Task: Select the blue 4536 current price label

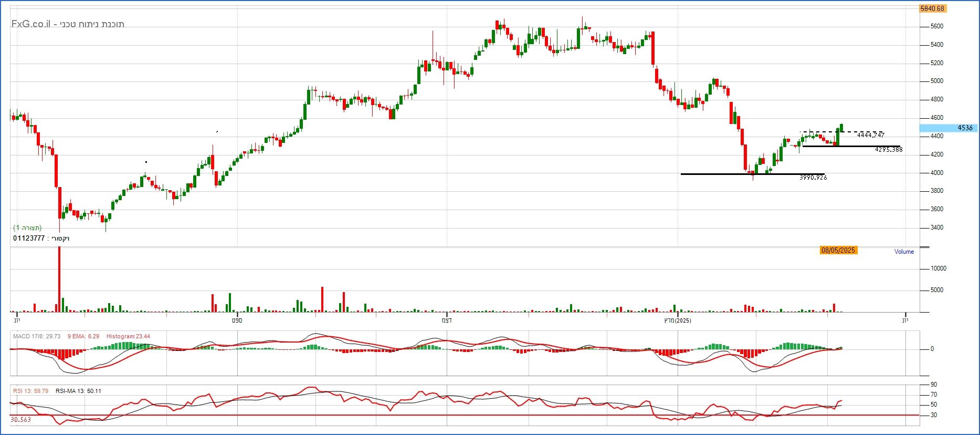Action: click(949, 128)
